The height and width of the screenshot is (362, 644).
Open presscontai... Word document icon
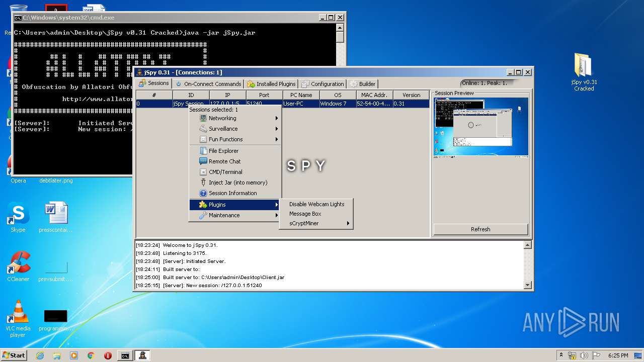click(55, 217)
